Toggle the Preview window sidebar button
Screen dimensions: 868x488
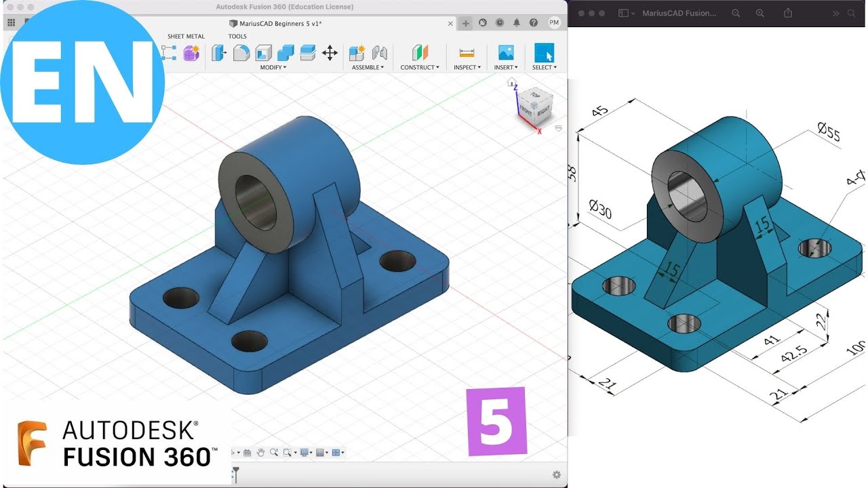point(625,13)
